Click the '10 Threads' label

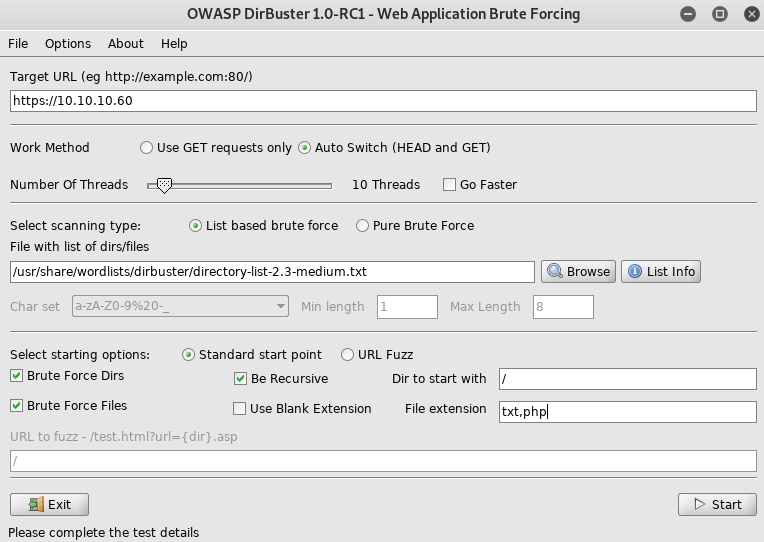(386, 185)
